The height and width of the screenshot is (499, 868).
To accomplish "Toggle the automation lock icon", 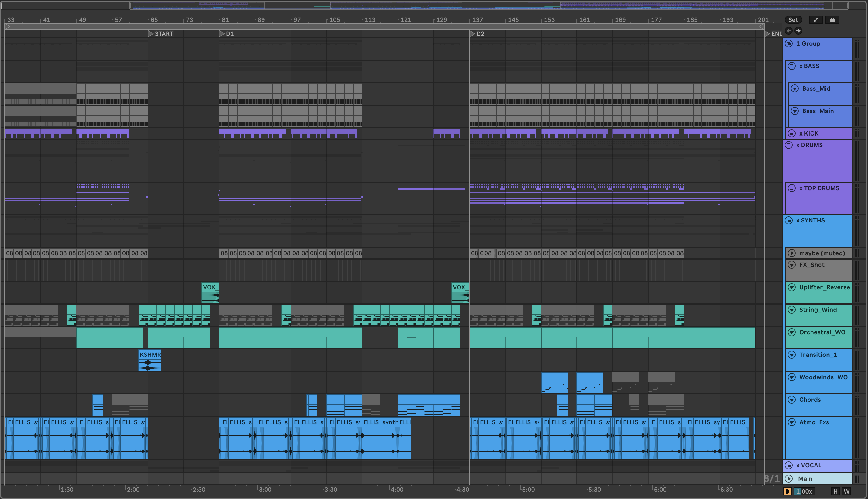I will [832, 20].
